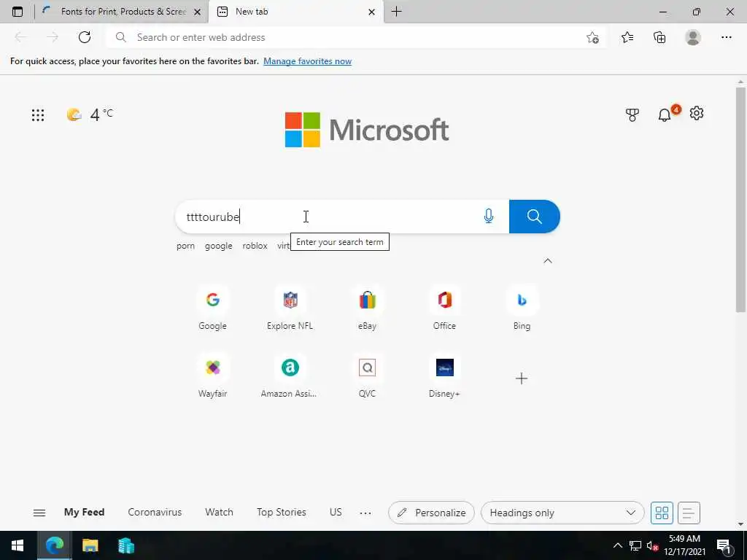Open the Windows Start menu
This screenshot has width=747, height=560.
[x=18, y=545]
